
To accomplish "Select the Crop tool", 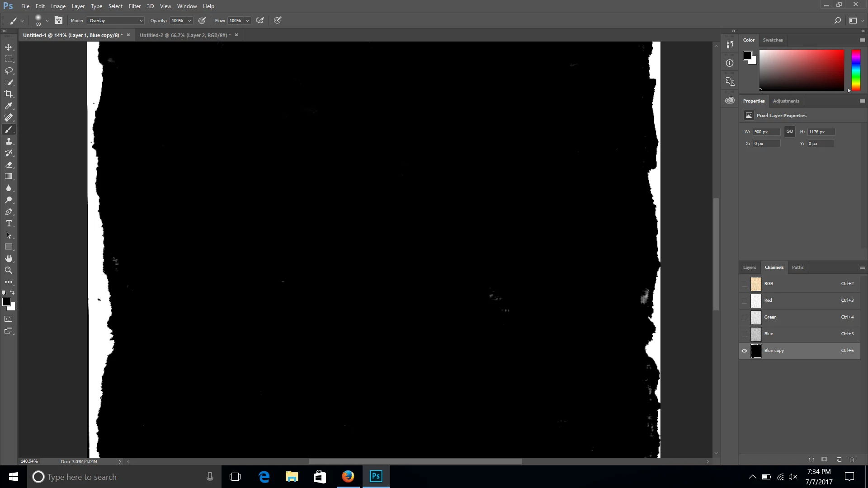I will point(9,94).
